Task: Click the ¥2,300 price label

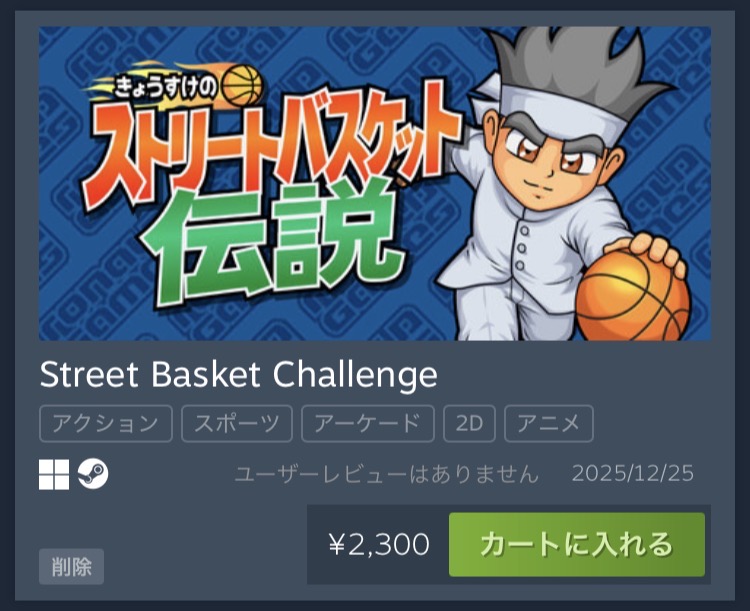Action: 379,544
